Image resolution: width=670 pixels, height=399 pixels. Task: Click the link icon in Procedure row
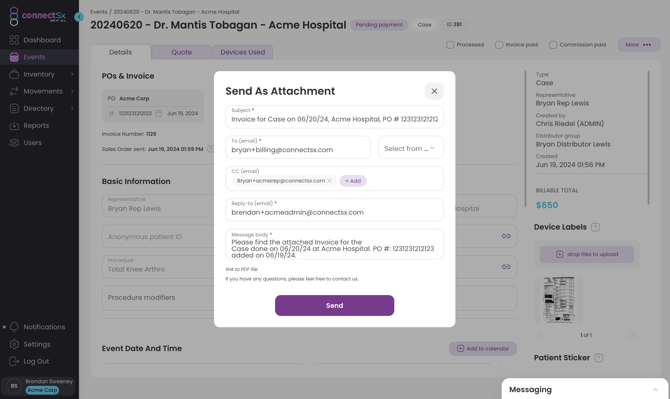[x=506, y=267]
